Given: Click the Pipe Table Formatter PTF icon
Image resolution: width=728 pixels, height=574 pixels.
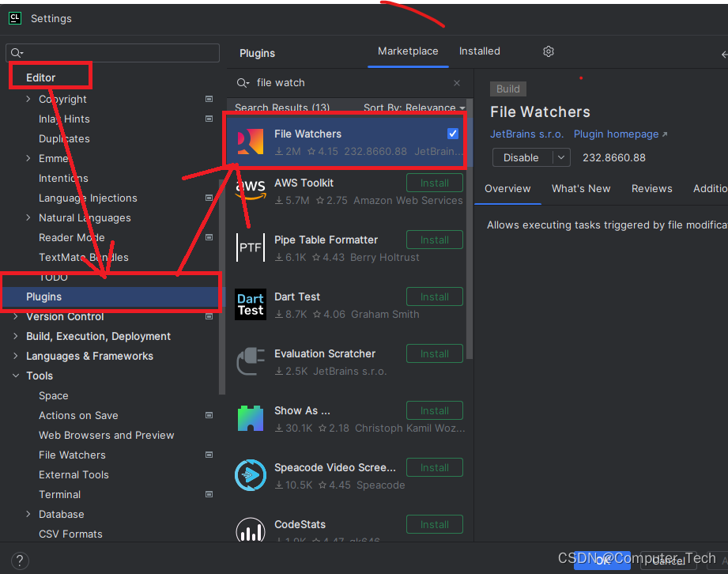Looking at the screenshot, I should point(251,247).
